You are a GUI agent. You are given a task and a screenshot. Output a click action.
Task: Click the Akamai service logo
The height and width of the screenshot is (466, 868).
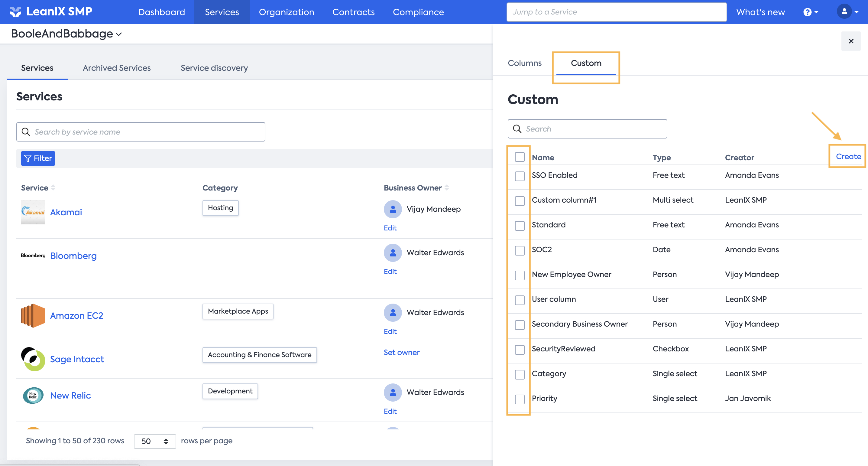point(33,212)
